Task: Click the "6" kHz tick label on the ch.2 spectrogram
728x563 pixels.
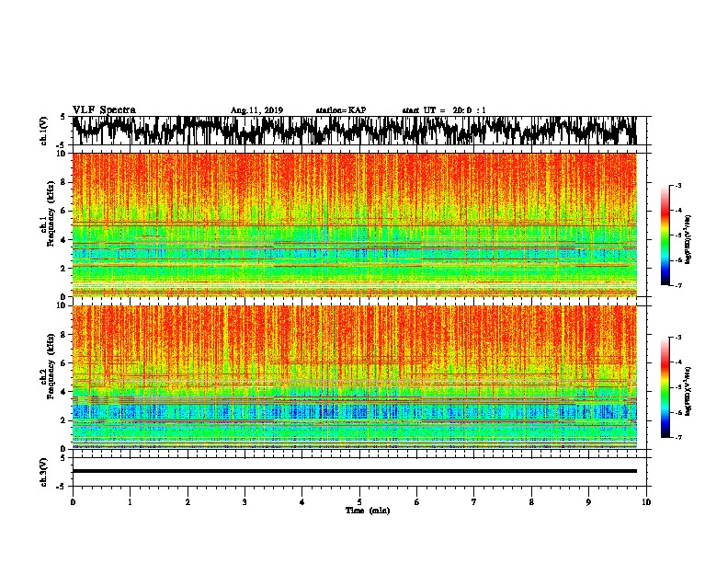Action: tap(64, 363)
